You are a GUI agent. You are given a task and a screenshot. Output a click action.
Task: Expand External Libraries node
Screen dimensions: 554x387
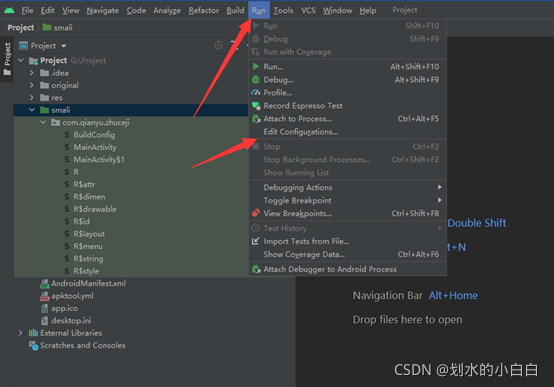[20, 333]
